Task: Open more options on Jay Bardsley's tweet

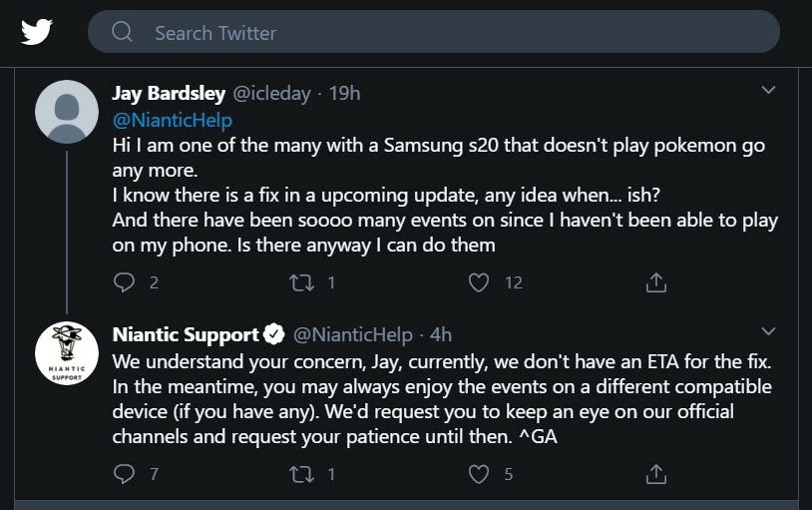Action: point(768,90)
